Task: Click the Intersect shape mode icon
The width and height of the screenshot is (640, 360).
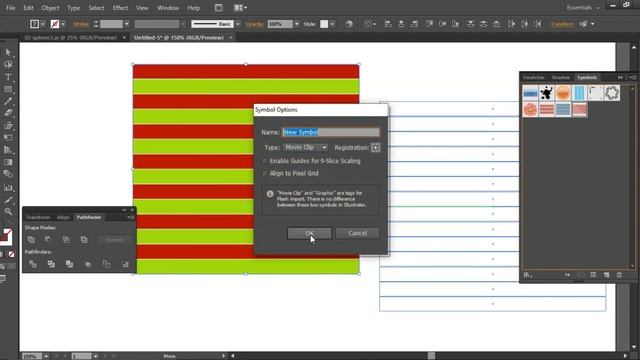Action: [66, 240]
